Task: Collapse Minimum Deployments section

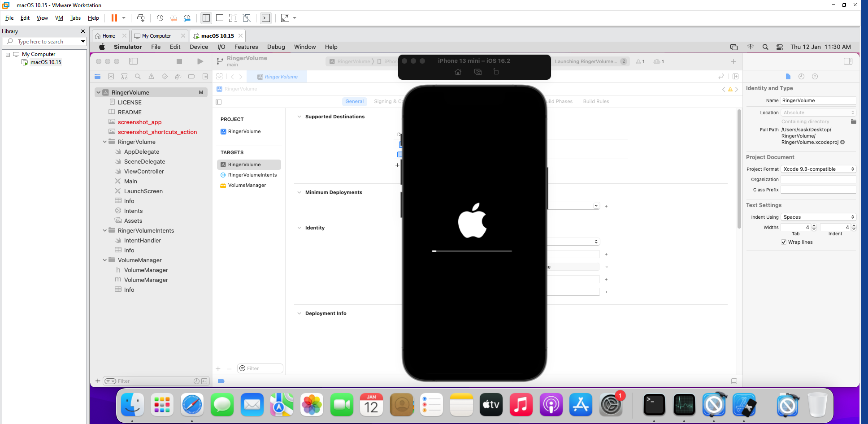Action: (x=299, y=192)
